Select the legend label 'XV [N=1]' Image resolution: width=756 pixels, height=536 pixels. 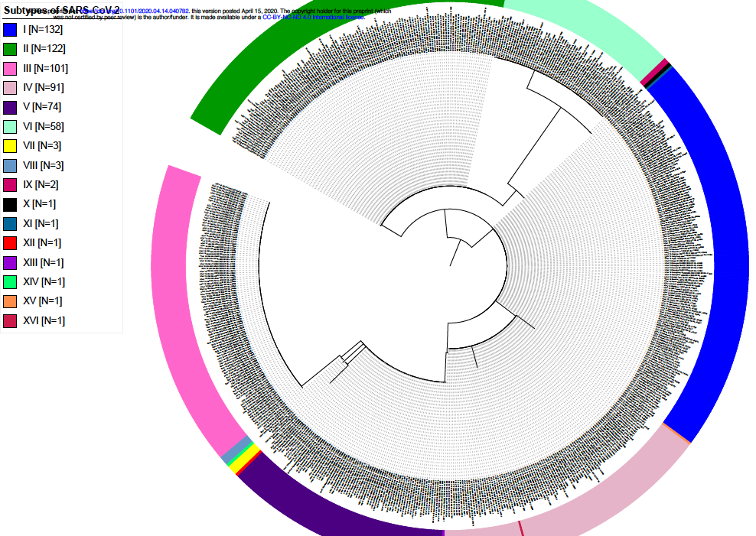[x=43, y=301]
